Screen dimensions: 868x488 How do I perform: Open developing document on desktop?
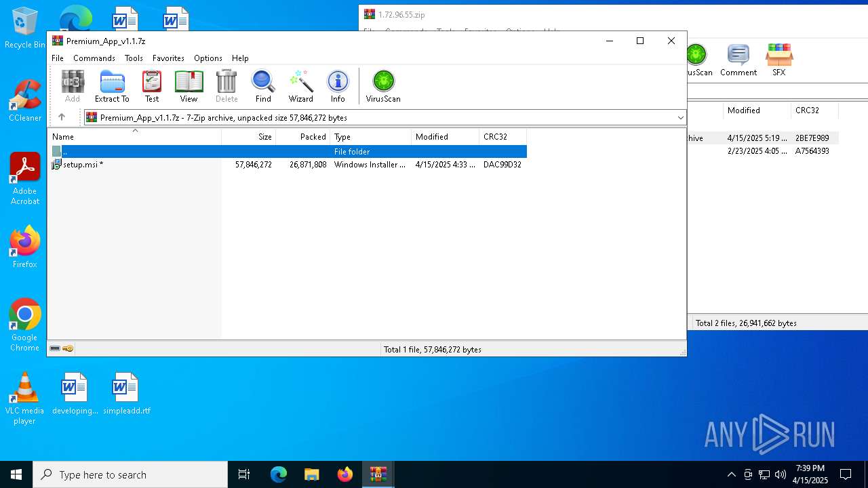pyautogui.click(x=75, y=394)
